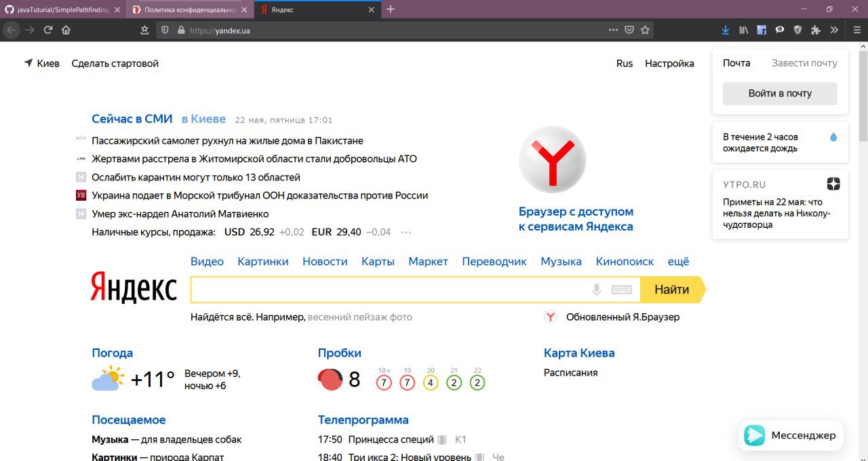Bookmark this page with star icon

pyautogui.click(x=646, y=30)
